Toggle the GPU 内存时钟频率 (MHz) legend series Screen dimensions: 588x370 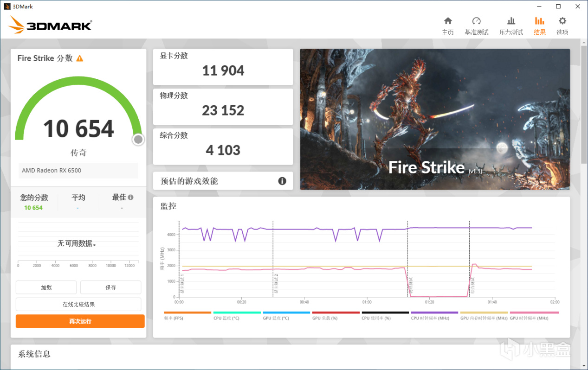tap(484, 316)
